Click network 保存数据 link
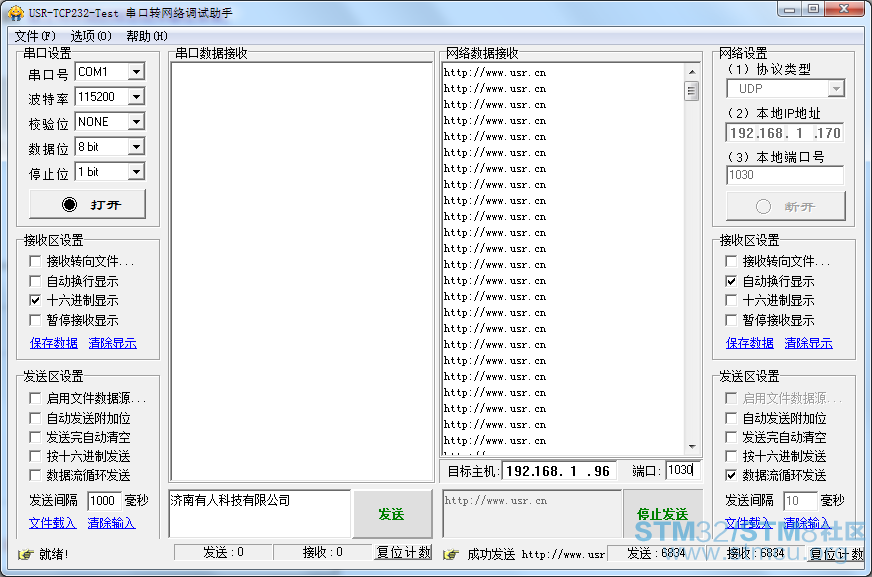The image size is (872, 577). pos(750,343)
